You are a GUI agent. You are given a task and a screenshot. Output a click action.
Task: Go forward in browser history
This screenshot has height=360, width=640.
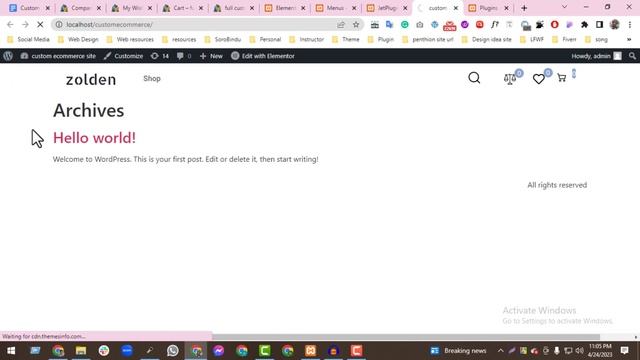pyautogui.click(x=25, y=24)
